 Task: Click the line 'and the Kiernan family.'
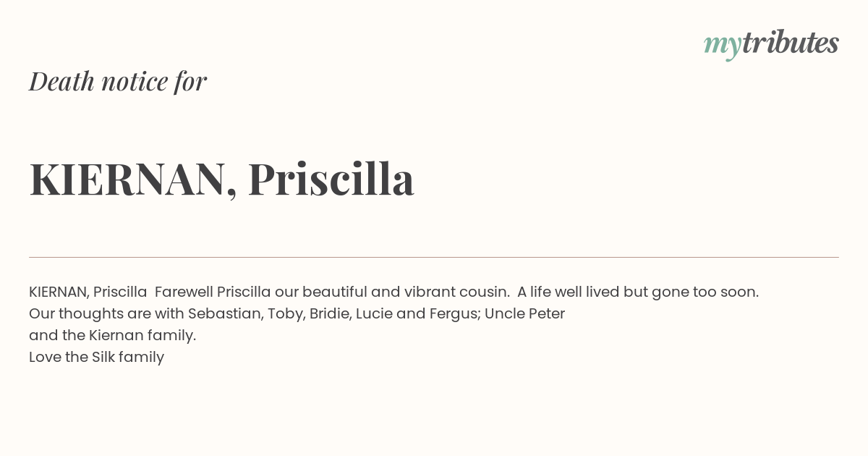coord(113,336)
